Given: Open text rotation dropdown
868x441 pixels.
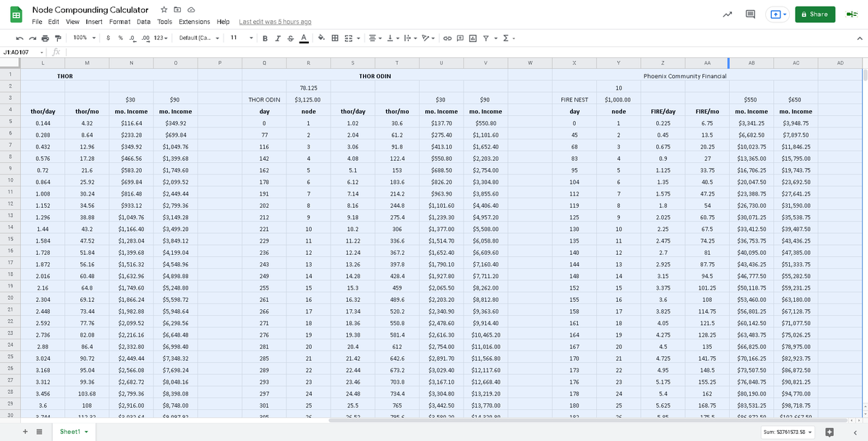Looking at the screenshot, I should pos(428,38).
